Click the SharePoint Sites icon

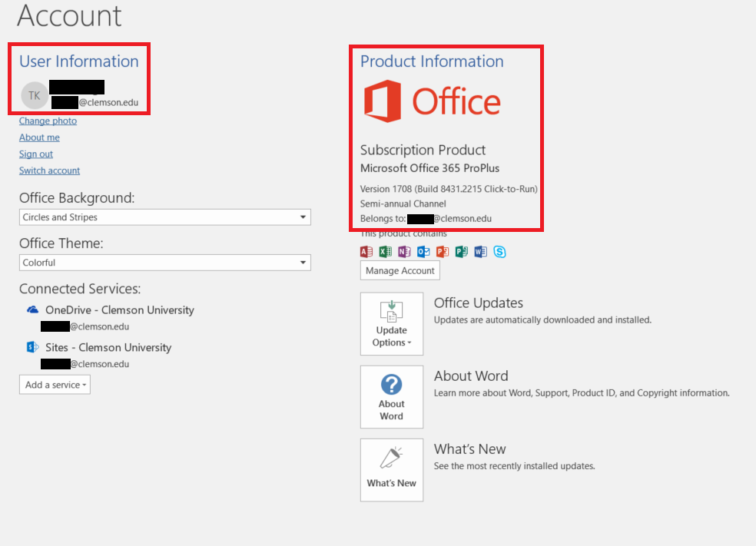pos(32,347)
